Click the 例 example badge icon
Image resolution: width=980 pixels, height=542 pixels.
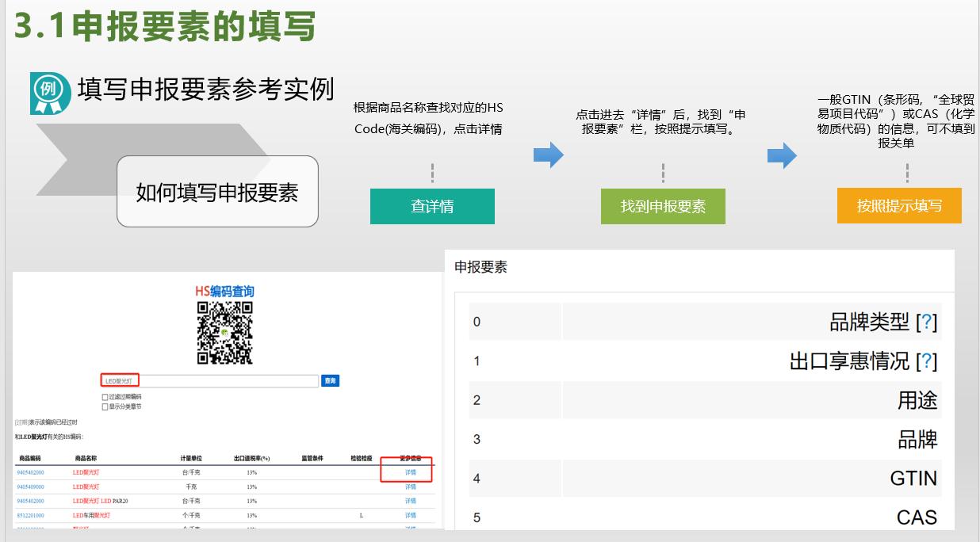coord(49,90)
